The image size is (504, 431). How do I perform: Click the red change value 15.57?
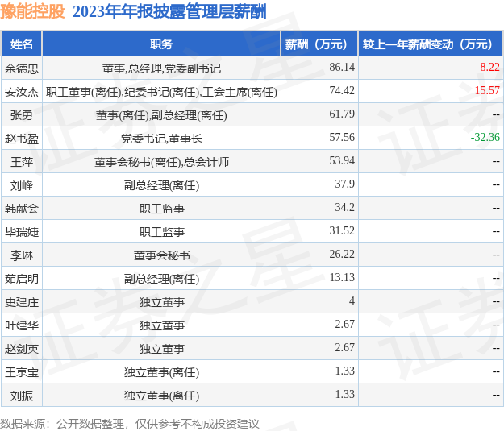coord(487,90)
